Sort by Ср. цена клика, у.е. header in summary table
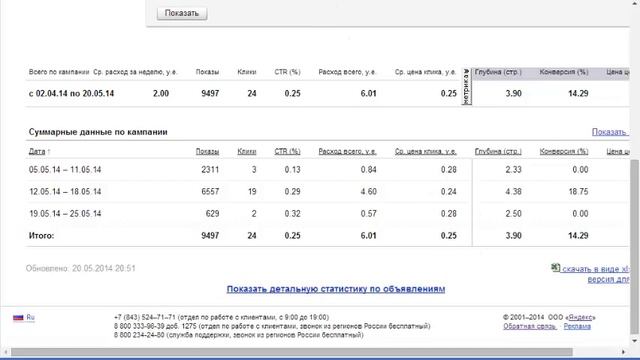640x360 pixels. click(425, 151)
